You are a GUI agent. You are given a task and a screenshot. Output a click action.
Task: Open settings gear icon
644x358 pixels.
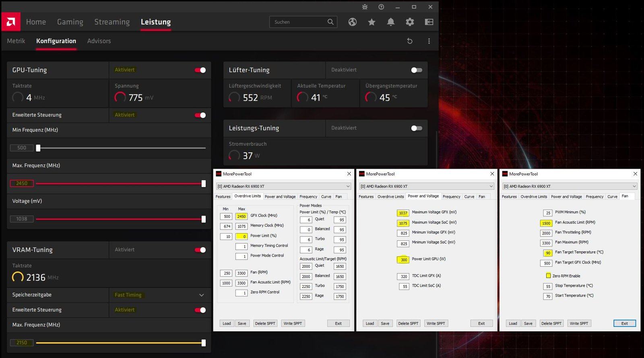coord(410,22)
